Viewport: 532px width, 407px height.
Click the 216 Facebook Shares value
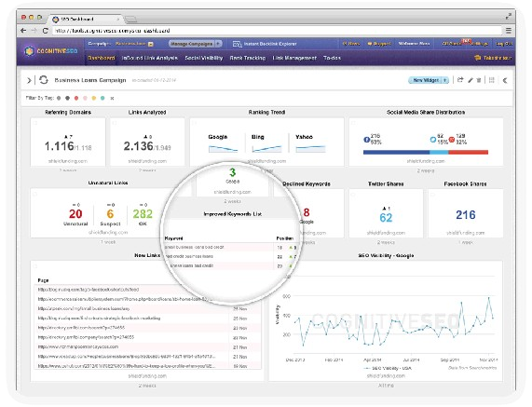(466, 215)
